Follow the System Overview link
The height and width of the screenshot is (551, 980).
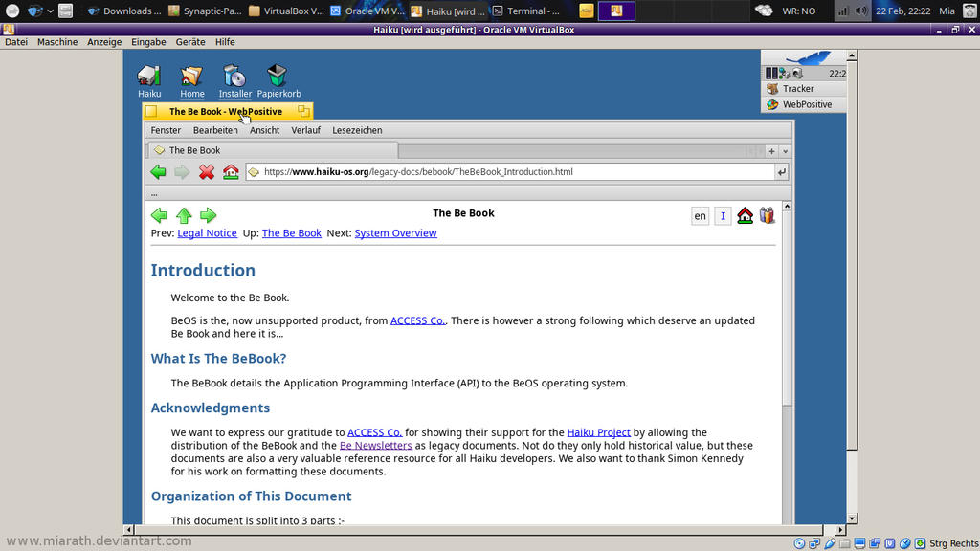click(395, 233)
